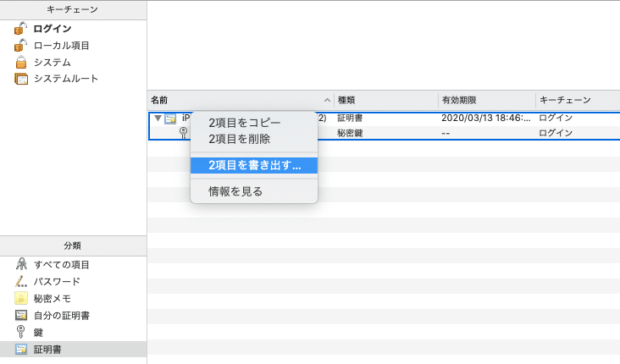620x364 pixels.
Task: Click ログイン keychain cell in 秘密鍵 row
Action: pyautogui.click(x=556, y=133)
